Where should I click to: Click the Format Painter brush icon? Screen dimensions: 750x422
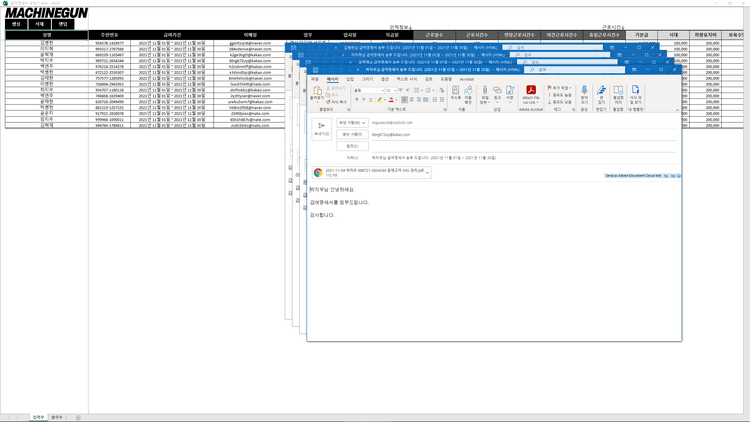click(x=328, y=102)
